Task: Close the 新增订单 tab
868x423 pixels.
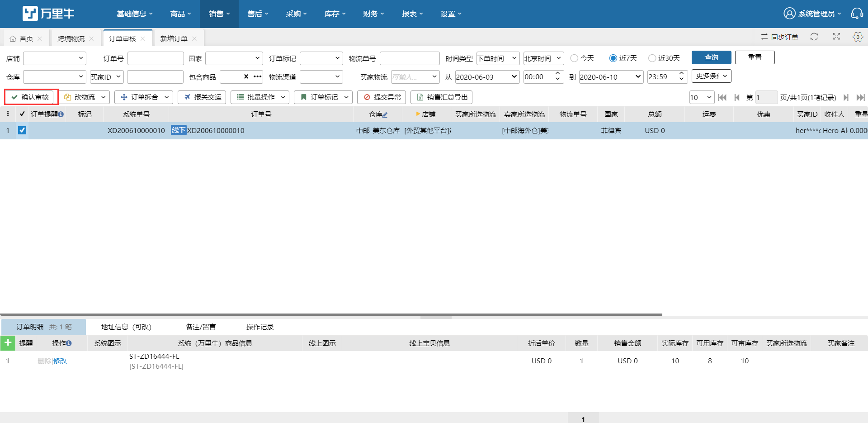Action: tap(194, 38)
